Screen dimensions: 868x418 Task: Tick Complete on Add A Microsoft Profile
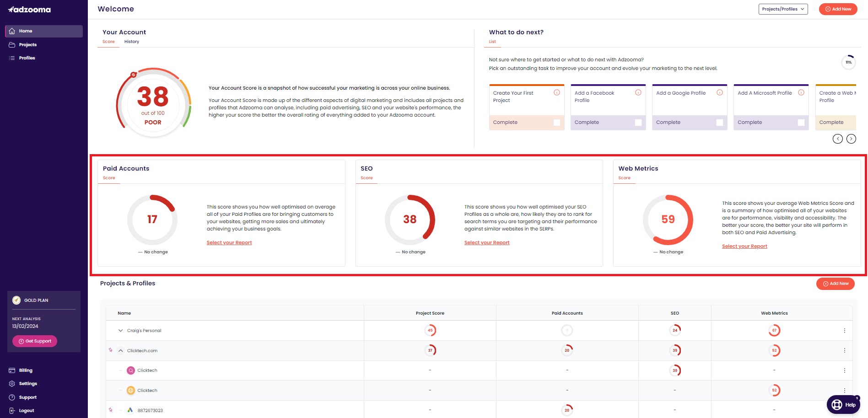point(801,123)
